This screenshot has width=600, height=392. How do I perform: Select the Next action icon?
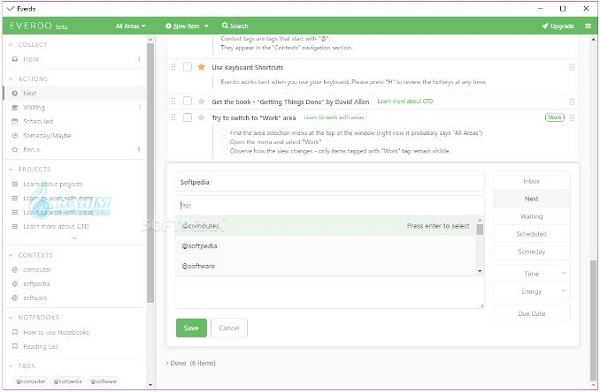tap(15, 93)
